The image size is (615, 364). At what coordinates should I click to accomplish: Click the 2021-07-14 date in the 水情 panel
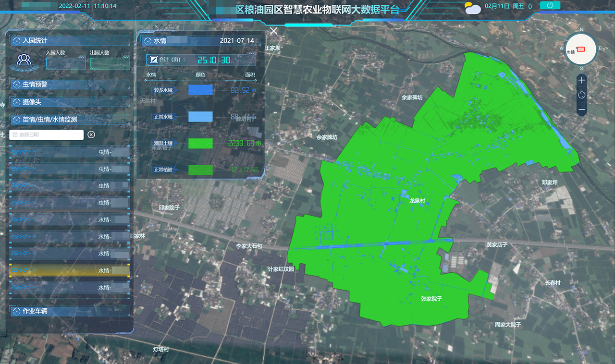(237, 41)
